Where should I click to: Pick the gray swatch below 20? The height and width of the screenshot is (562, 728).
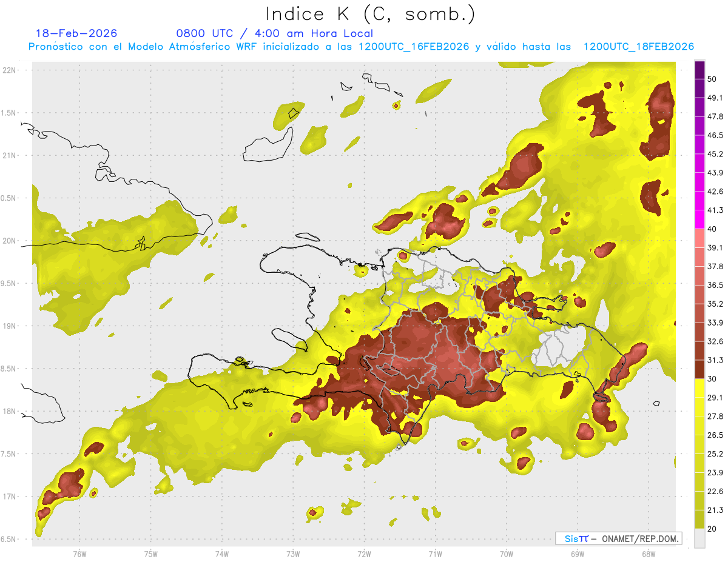pos(699,538)
